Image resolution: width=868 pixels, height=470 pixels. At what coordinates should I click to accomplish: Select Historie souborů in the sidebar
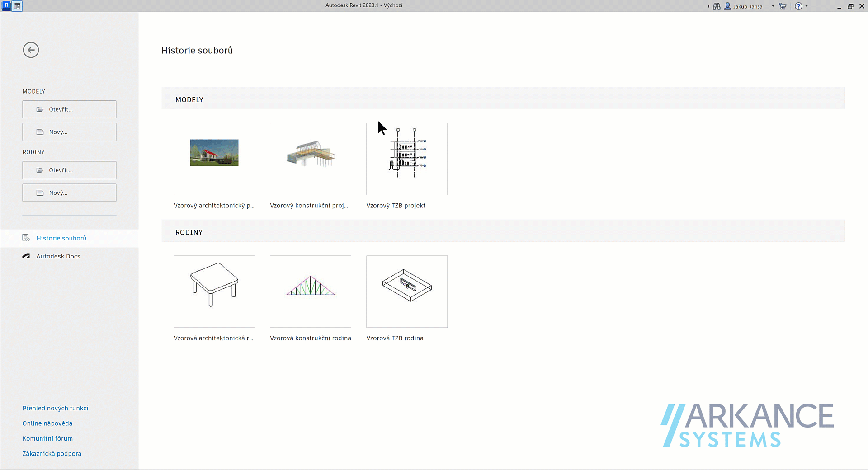[69, 238]
